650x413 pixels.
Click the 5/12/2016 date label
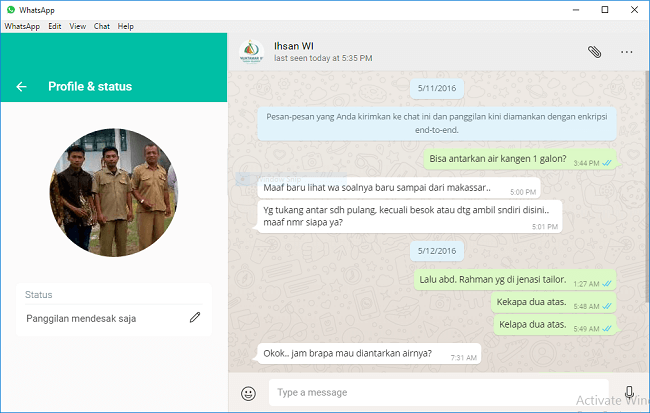coord(437,251)
